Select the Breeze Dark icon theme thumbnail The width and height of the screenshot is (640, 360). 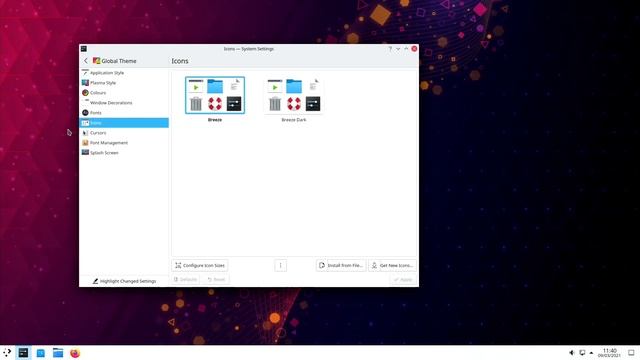pyautogui.click(x=294, y=95)
